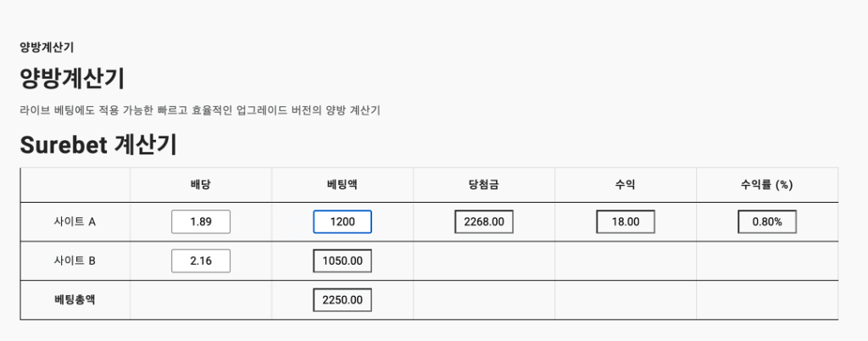Click the Site A odds field showing 1.89
This screenshot has width=868, height=341.
coord(201,222)
